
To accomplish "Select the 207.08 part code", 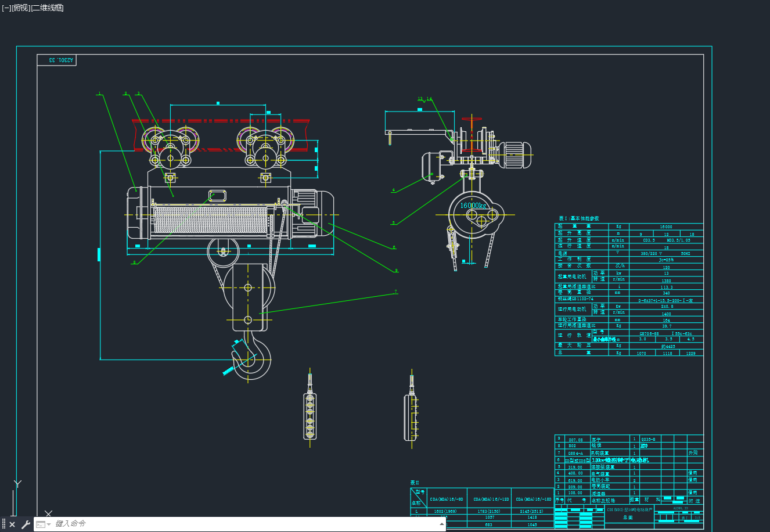I will click(575, 440).
